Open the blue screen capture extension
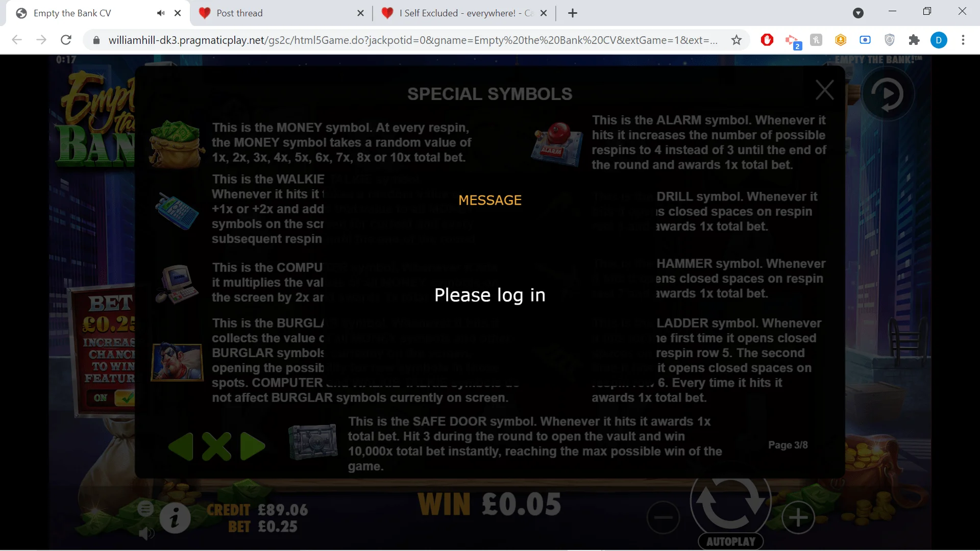The image size is (980, 551). 865,40
